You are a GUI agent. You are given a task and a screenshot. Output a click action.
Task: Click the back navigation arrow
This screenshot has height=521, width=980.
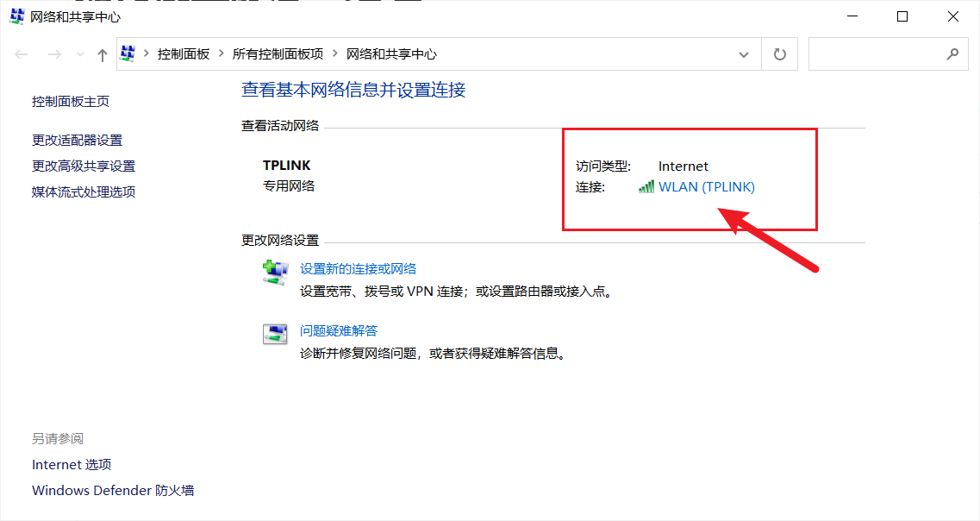(22, 54)
